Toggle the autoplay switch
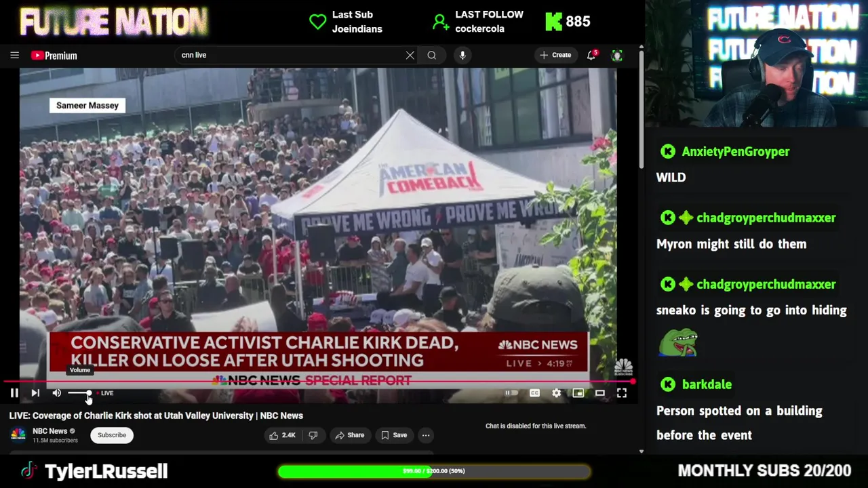The height and width of the screenshot is (488, 868). pos(511,393)
